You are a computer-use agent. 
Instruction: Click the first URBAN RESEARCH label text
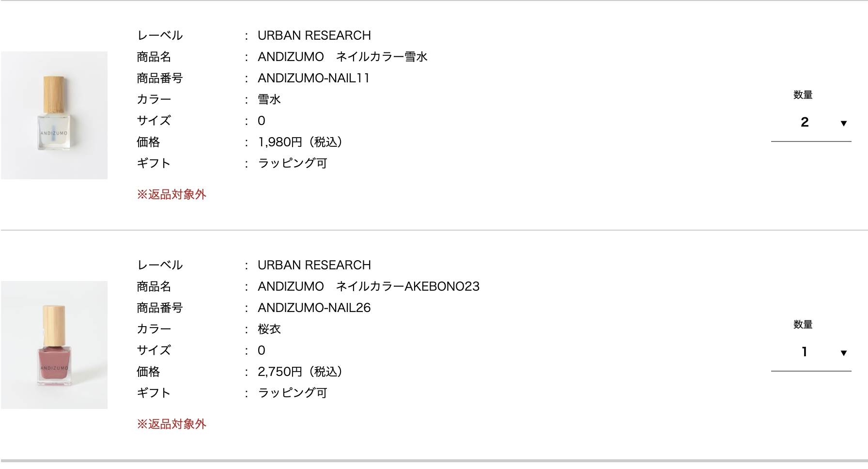click(x=314, y=35)
